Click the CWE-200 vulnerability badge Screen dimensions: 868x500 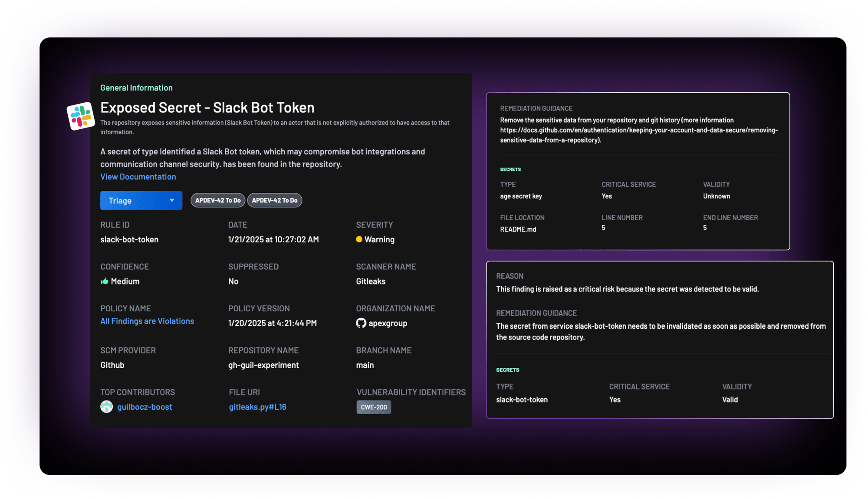pyautogui.click(x=374, y=407)
